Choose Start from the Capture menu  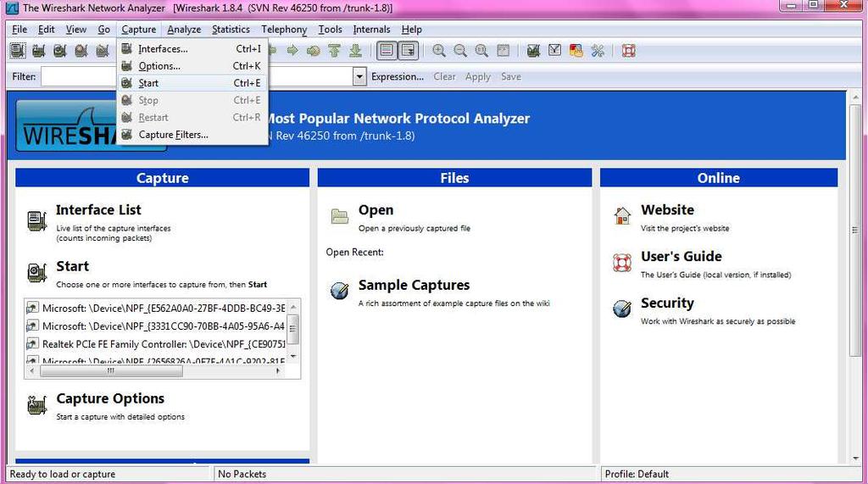tap(192, 83)
